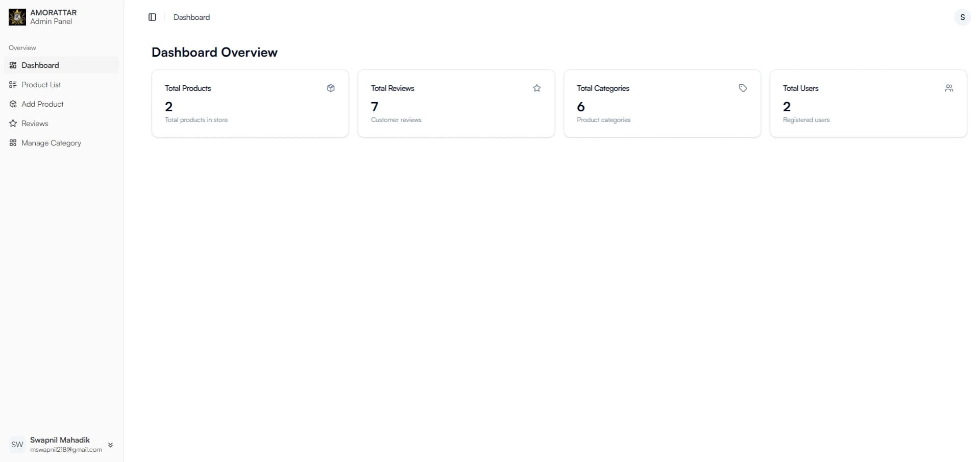Select the Reviews sidebar link
This screenshot has height=462, width=980.
62,124
